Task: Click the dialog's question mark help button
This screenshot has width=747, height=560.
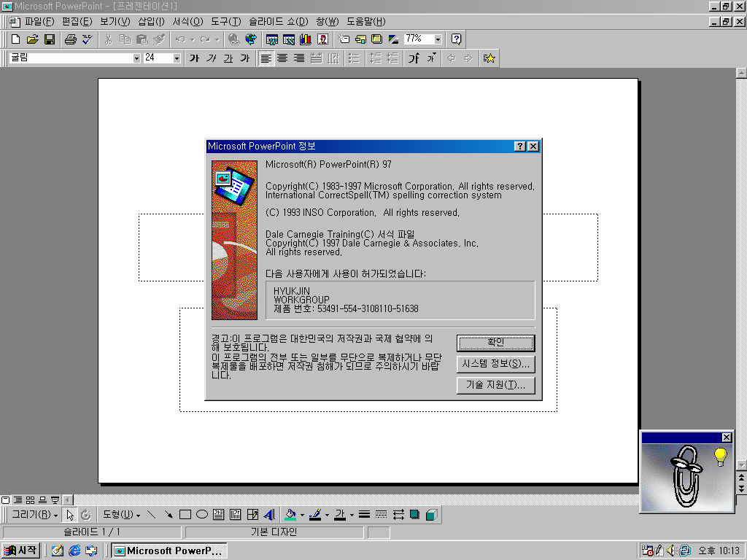Action: tap(519, 146)
